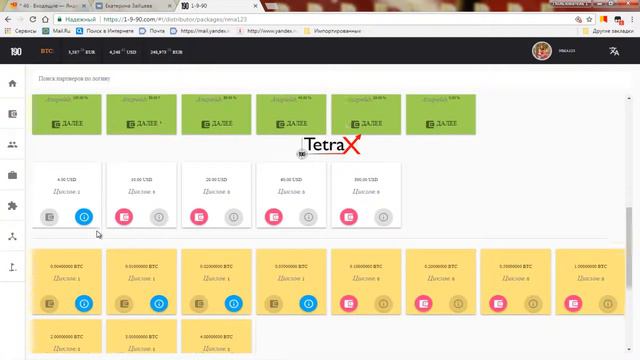Click the pink wallet icon on the 0.20000000 BTC card
The width and height of the screenshot is (640, 360).
[423, 304]
